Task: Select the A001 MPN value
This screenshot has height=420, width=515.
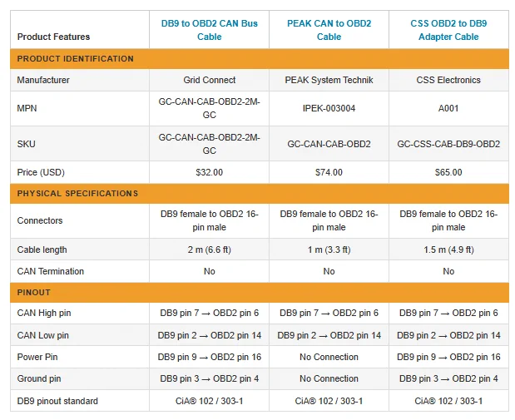Action: [x=448, y=108]
